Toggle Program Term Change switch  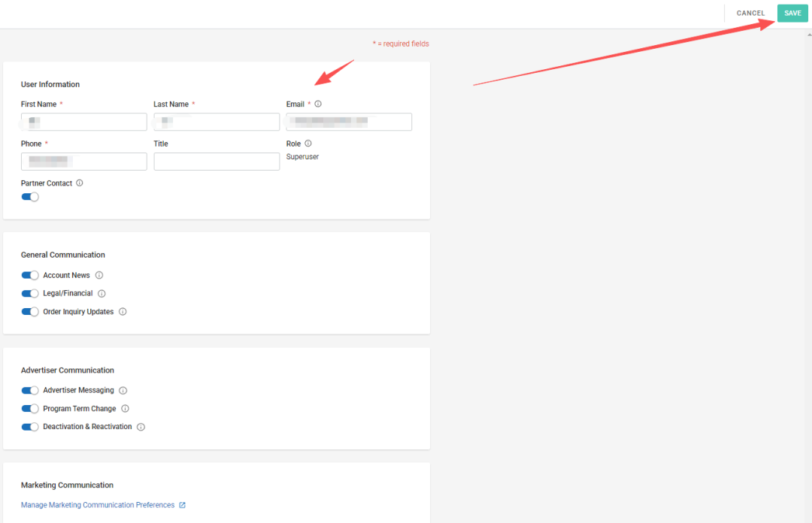[x=30, y=409]
